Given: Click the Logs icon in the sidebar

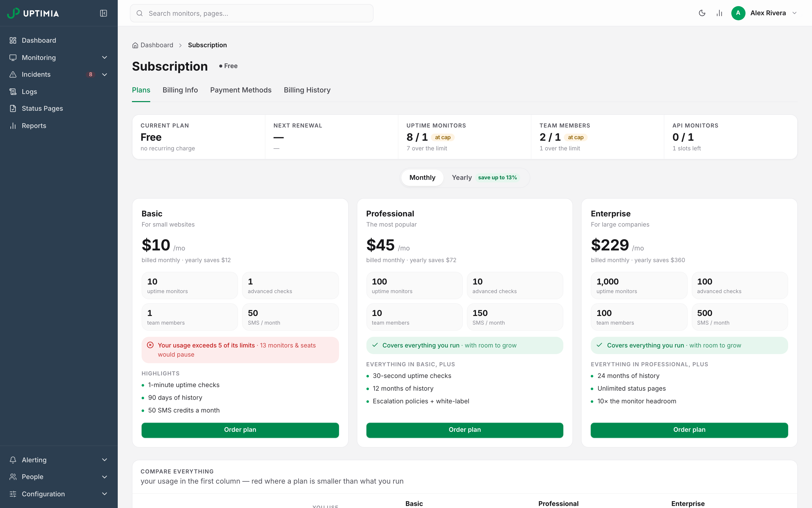Looking at the screenshot, I should 13,91.
